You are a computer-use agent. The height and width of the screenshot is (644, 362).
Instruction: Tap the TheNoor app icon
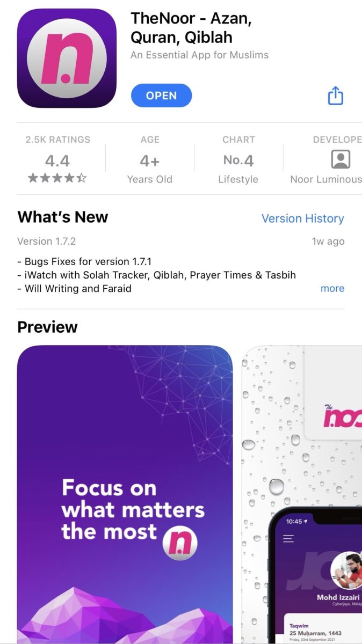(67, 58)
